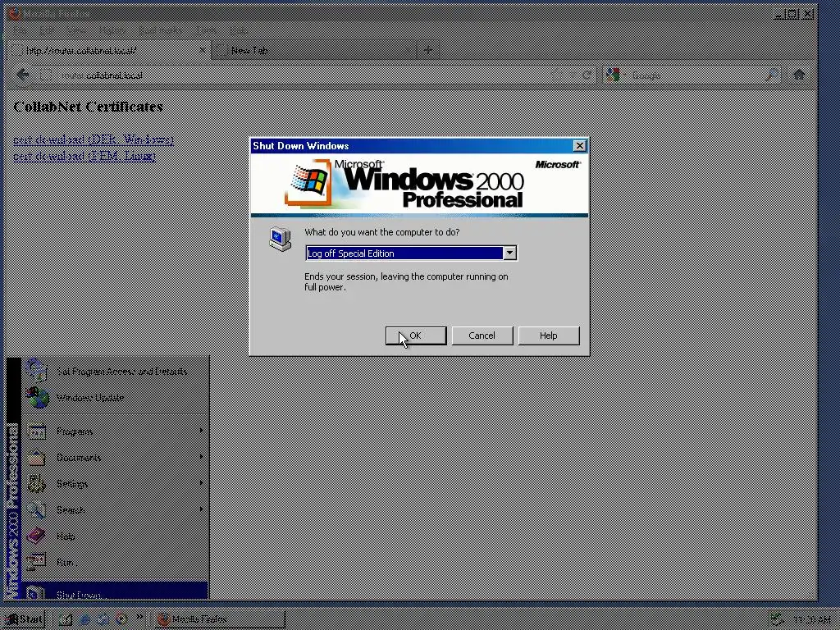The width and height of the screenshot is (840, 630).
Task: Open Firefox View menu
Action: point(75,30)
